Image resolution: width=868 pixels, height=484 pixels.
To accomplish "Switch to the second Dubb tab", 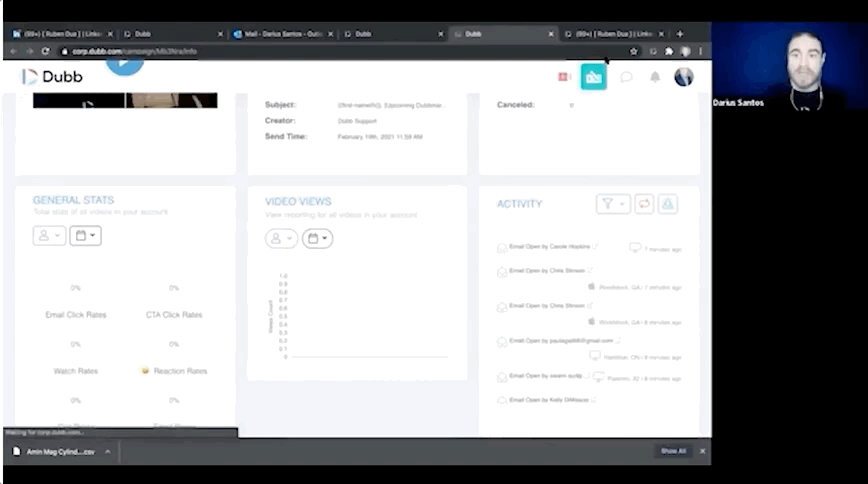I will tap(173, 34).
